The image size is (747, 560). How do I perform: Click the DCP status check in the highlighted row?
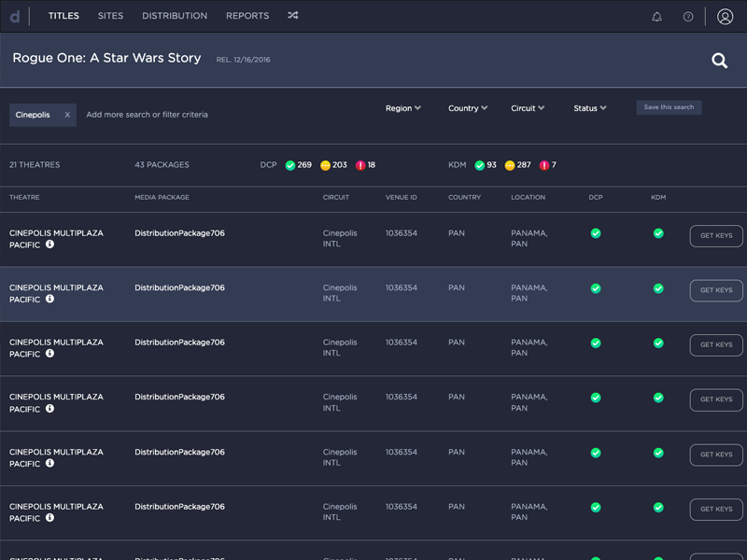[x=596, y=288]
